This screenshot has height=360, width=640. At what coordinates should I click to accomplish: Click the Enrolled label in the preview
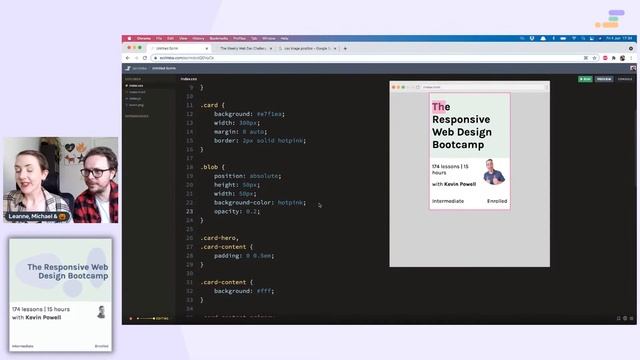point(497,201)
